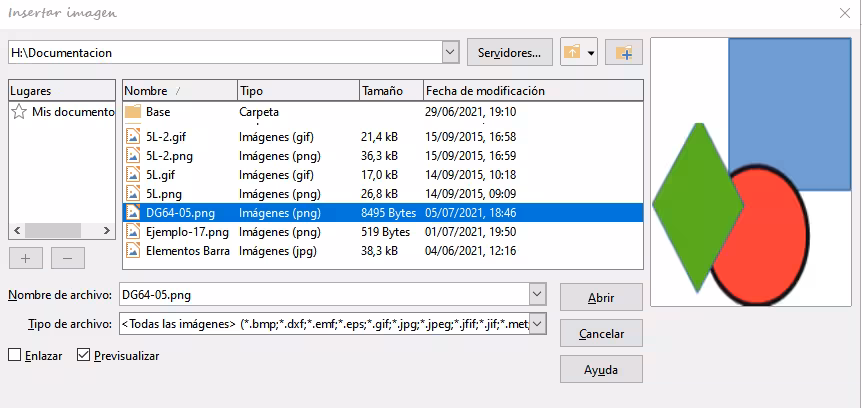Click the 26,8 kB size cell
This screenshot has height=408, width=862.
pyautogui.click(x=379, y=194)
